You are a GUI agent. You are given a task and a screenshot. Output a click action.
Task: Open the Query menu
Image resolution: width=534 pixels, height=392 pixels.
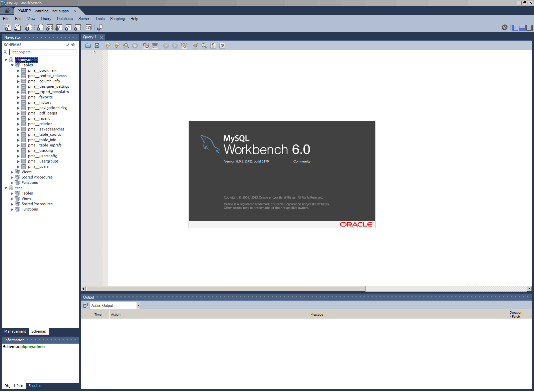[x=46, y=19]
